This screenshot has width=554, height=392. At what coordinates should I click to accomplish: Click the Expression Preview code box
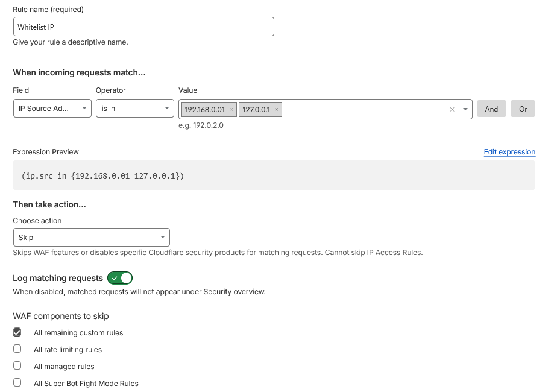click(x=274, y=176)
